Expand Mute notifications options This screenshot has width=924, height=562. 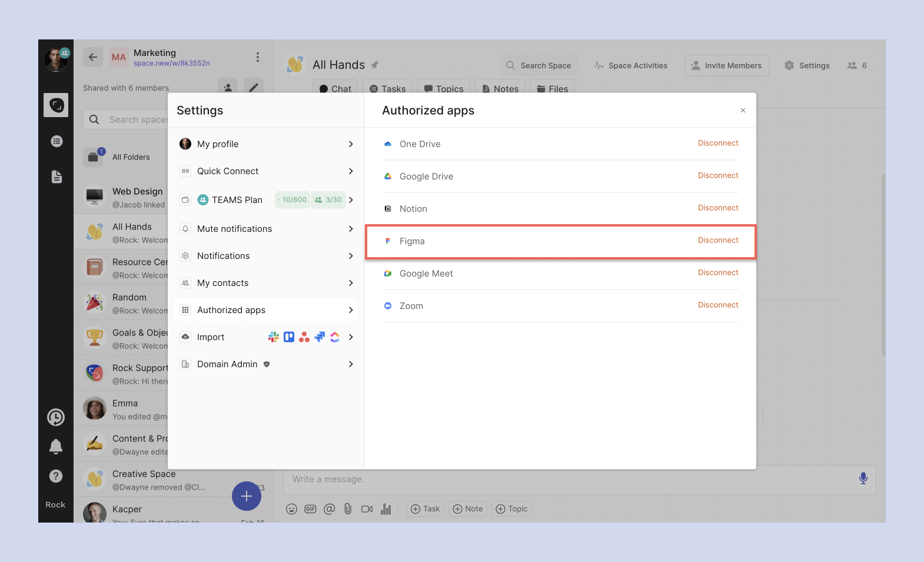(267, 229)
